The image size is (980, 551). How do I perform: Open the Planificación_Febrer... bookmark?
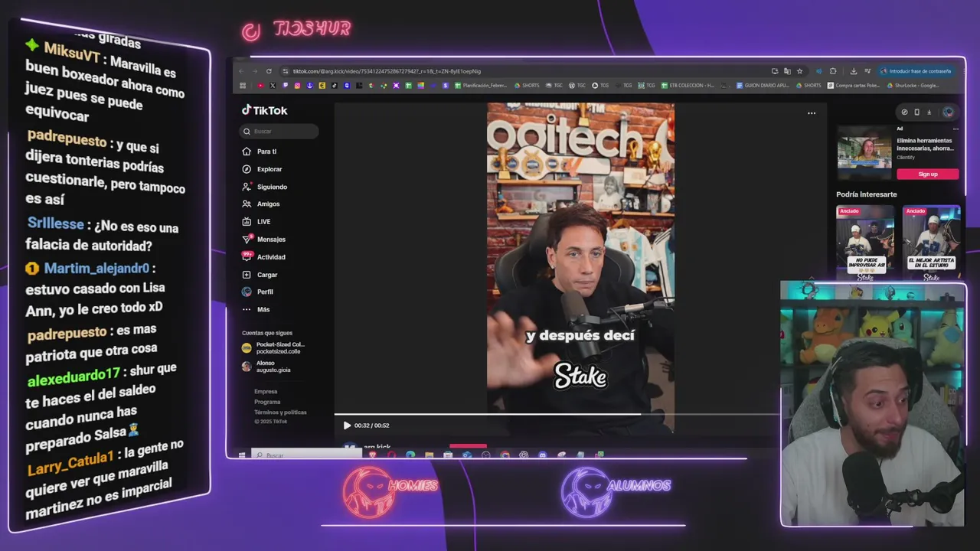point(482,86)
